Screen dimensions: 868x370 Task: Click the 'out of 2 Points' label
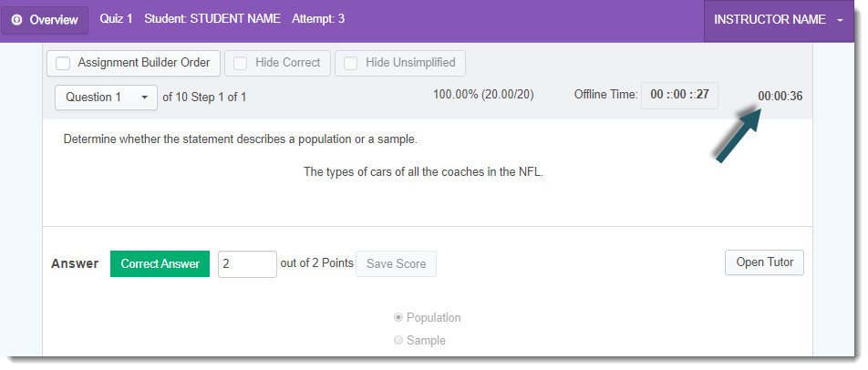pos(317,263)
